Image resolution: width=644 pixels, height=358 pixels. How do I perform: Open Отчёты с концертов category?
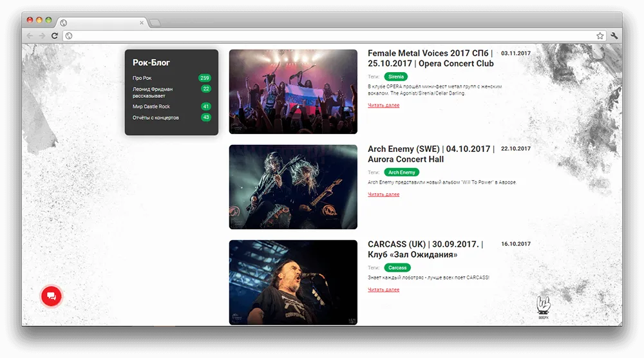[156, 117]
